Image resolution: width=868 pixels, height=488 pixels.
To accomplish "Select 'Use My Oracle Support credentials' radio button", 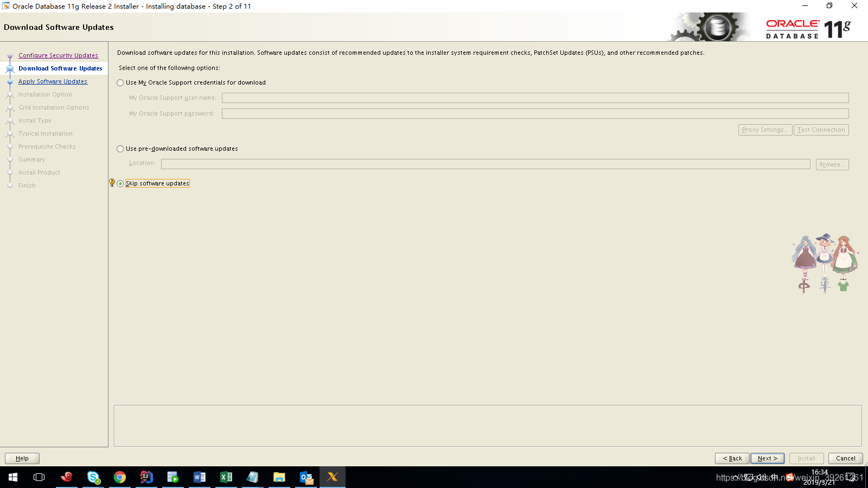I will [x=120, y=83].
